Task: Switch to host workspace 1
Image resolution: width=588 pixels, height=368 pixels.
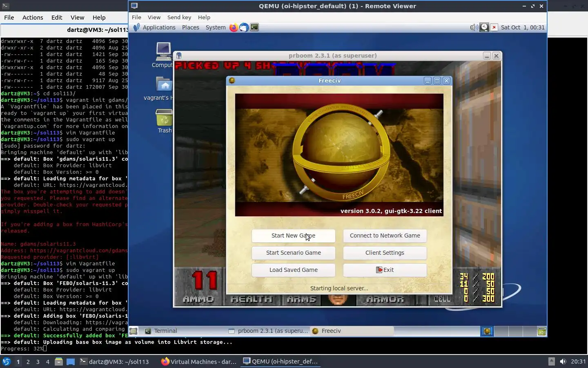Action: click(18, 361)
